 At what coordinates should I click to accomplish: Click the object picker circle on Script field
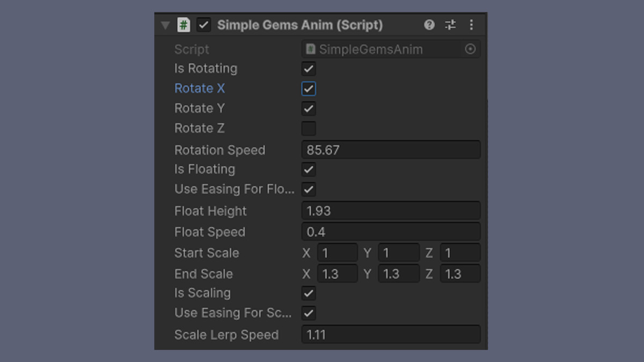[x=470, y=49]
